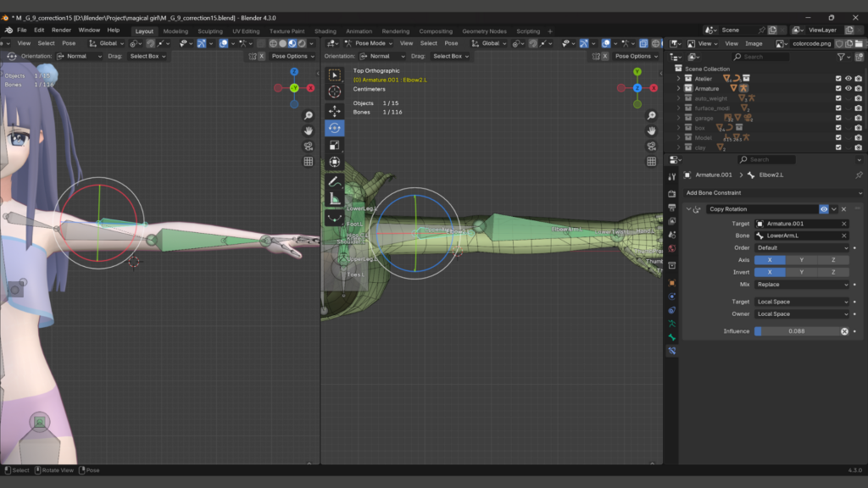The height and width of the screenshot is (488, 868).
Task: Click the Influence slider
Action: click(x=796, y=331)
